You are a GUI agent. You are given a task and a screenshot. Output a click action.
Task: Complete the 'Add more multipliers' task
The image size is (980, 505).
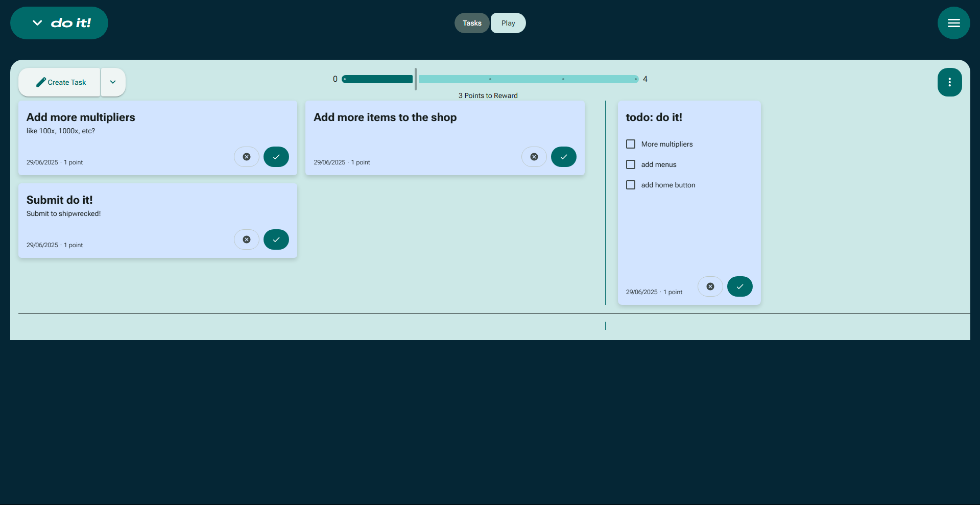click(276, 157)
